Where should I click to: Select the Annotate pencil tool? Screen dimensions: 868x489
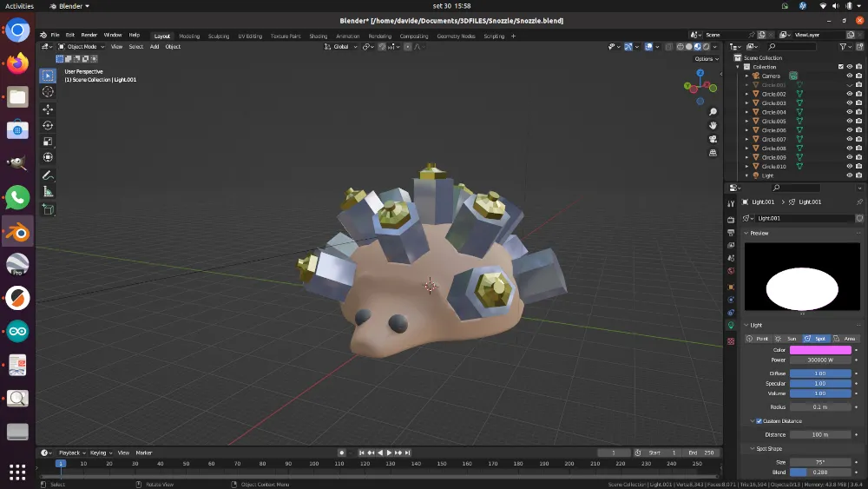(x=48, y=175)
